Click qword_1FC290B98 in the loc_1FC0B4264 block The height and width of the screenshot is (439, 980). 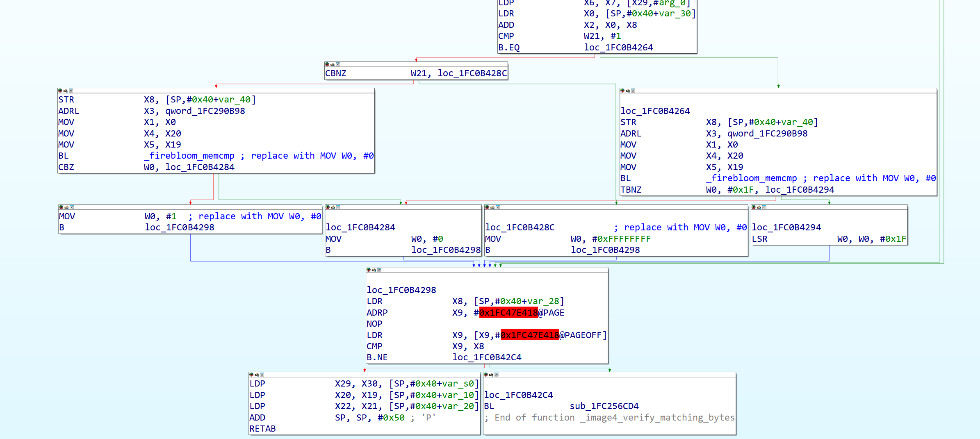click(767, 134)
